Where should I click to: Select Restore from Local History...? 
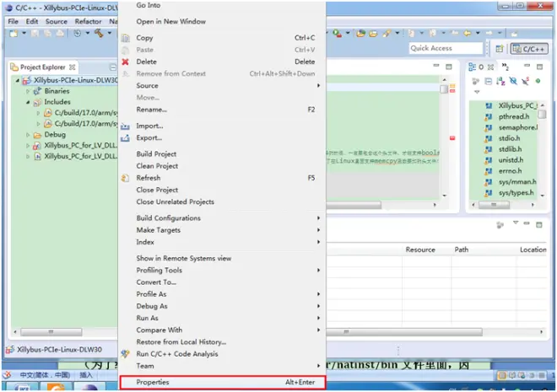[181, 342]
